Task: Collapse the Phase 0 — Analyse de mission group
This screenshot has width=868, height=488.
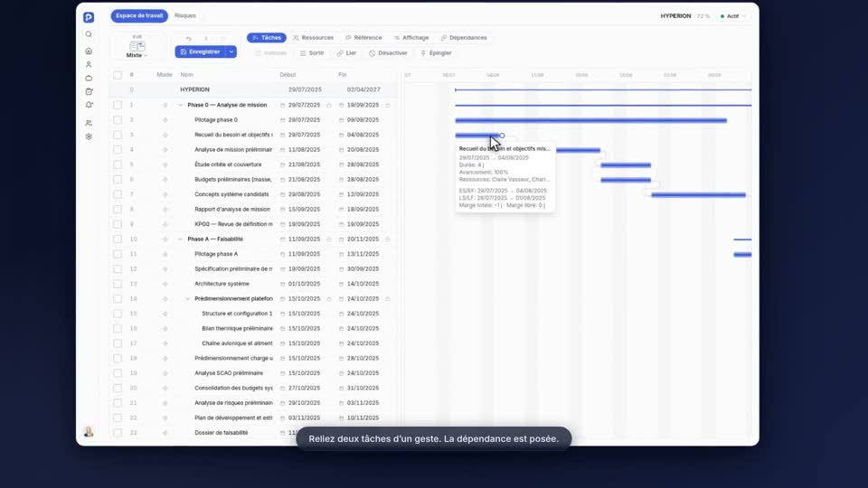Action: click(180, 105)
